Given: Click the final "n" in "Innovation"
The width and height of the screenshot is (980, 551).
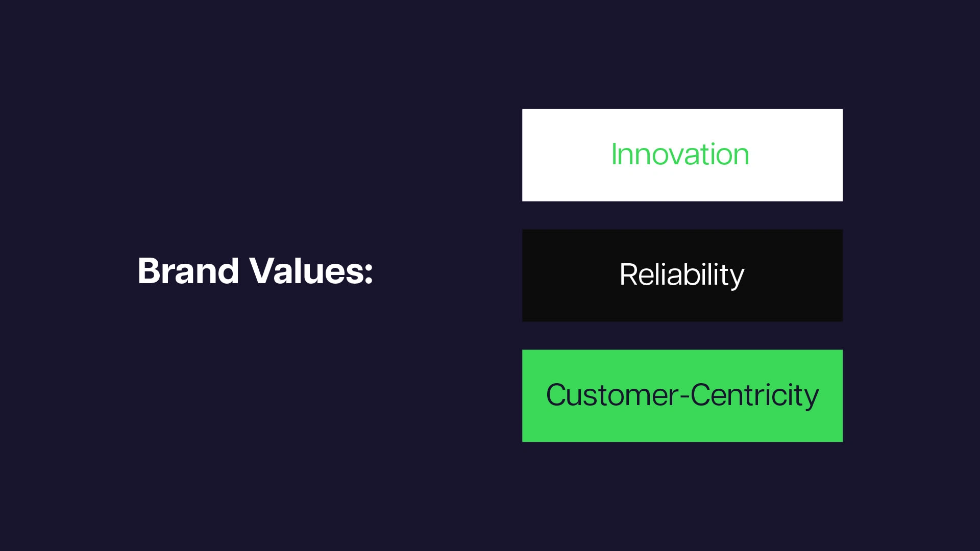Looking at the screenshot, I should click(x=741, y=156).
